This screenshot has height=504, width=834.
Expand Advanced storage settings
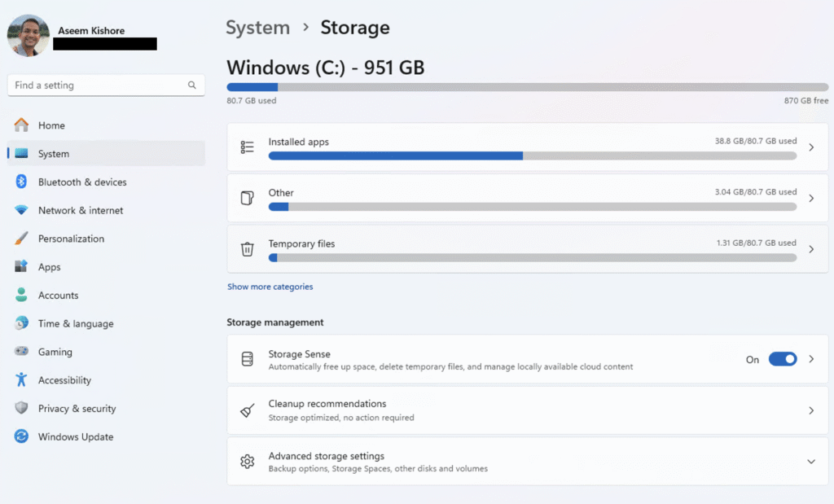click(x=811, y=461)
